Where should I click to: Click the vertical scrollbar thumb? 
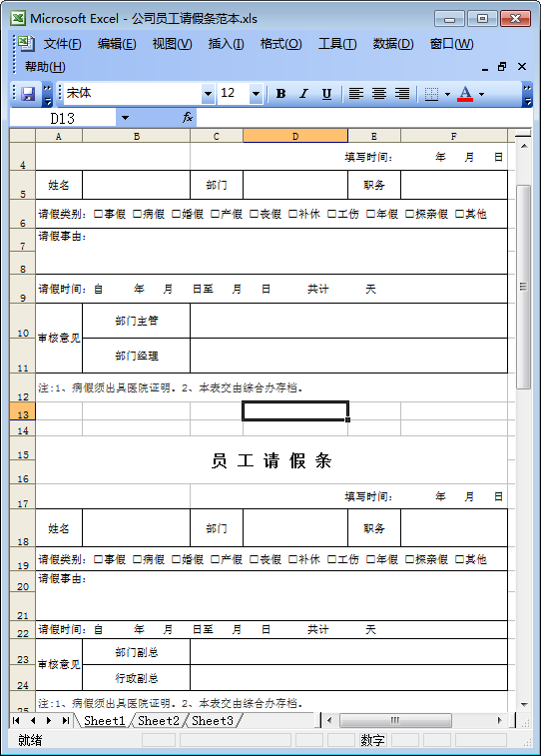(x=523, y=287)
